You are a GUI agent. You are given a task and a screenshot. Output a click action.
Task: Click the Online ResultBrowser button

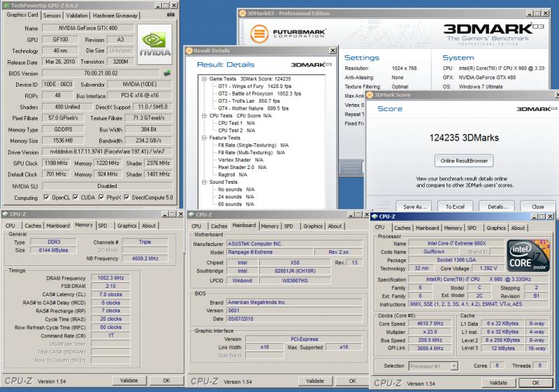[464, 161]
